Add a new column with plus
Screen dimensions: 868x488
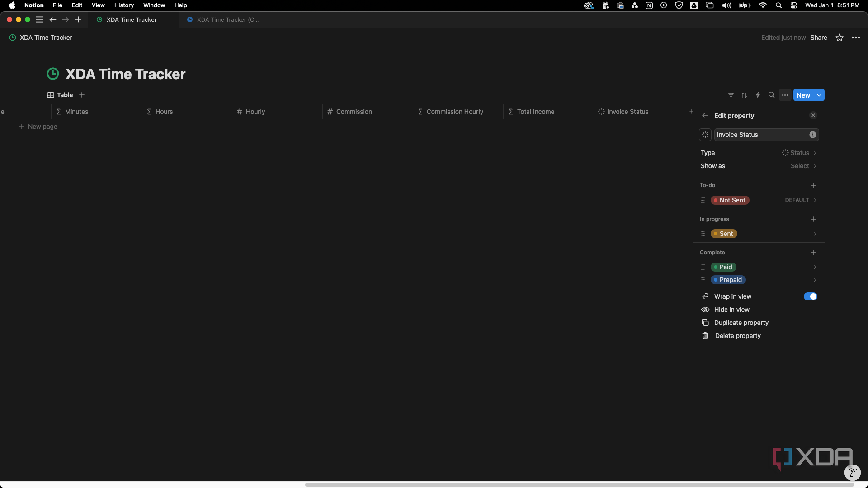[691, 112]
